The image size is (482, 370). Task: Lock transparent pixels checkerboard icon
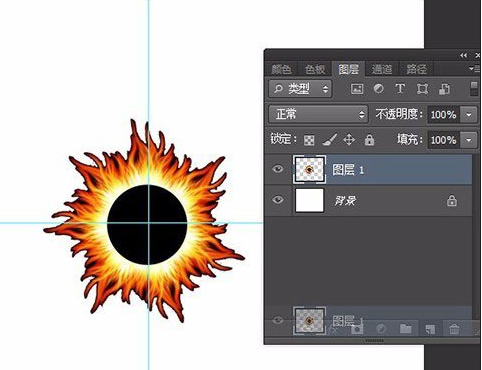pyautogui.click(x=309, y=140)
